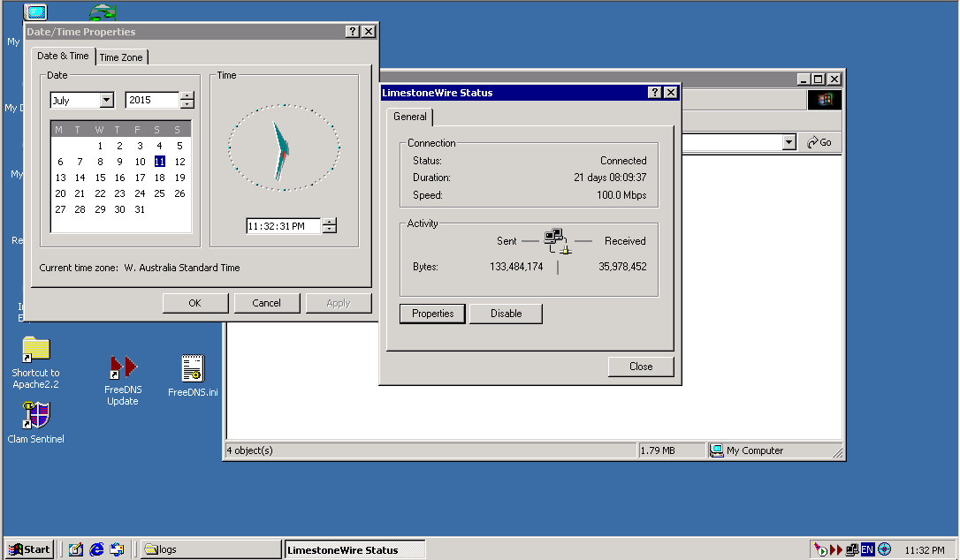
Task: Click the EN language indicator
Action: point(867,549)
